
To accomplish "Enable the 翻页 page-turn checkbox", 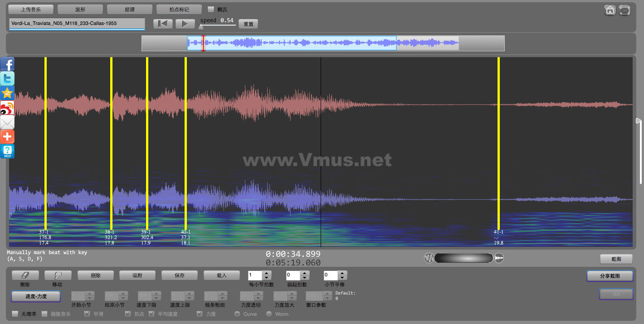I will [x=211, y=9].
